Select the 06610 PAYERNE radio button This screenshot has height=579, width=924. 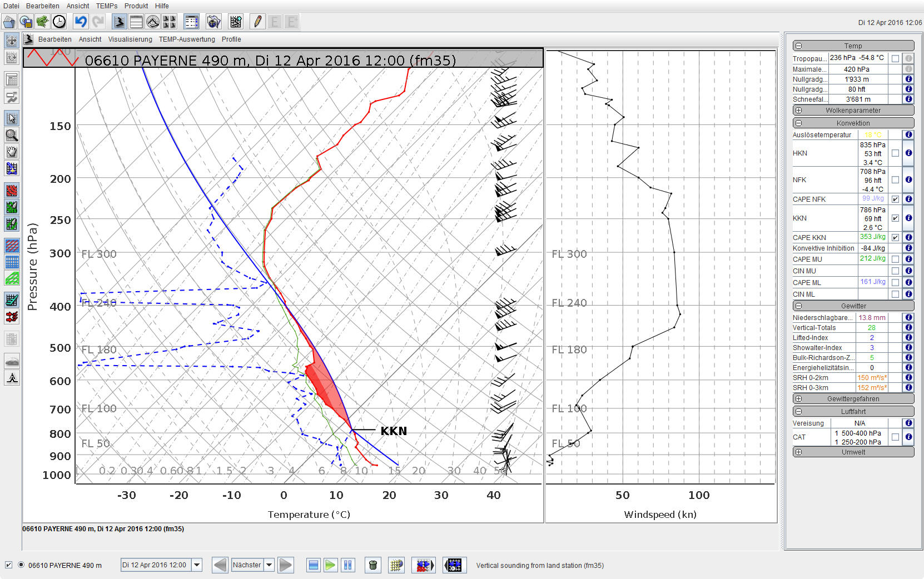click(x=21, y=565)
